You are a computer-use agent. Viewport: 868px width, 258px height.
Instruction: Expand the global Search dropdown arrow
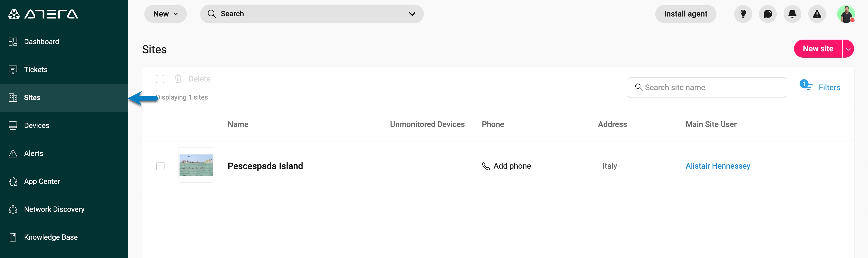coord(412,14)
